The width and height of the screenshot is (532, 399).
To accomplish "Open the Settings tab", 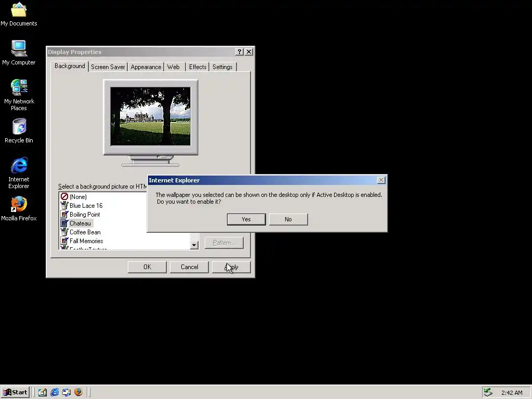I will [x=222, y=67].
